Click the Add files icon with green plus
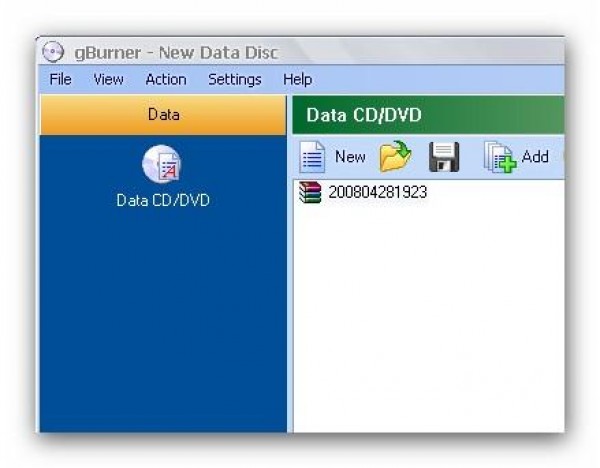This screenshot has width=600, height=468. pyautogui.click(x=500, y=157)
